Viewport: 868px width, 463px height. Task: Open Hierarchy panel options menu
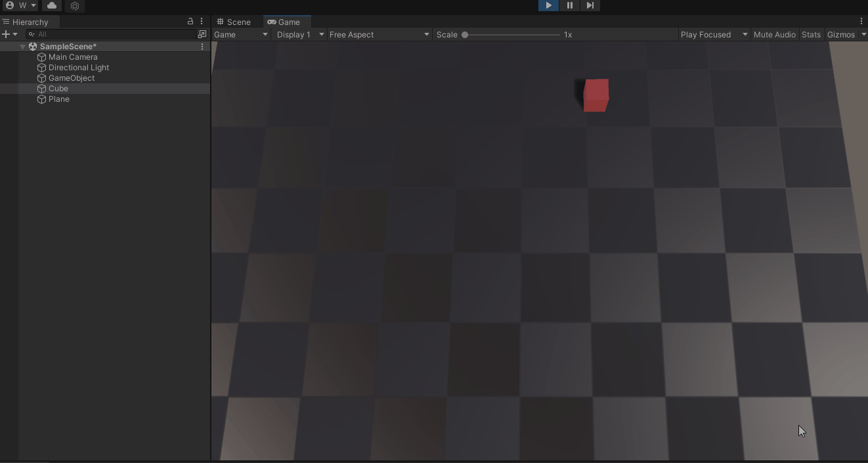coord(202,22)
